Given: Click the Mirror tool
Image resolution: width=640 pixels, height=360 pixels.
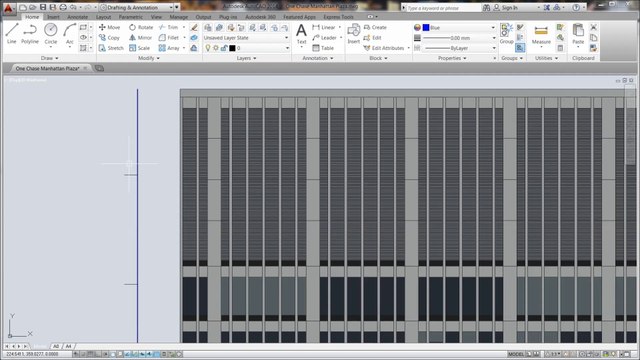Looking at the screenshot, I should 140,38.
